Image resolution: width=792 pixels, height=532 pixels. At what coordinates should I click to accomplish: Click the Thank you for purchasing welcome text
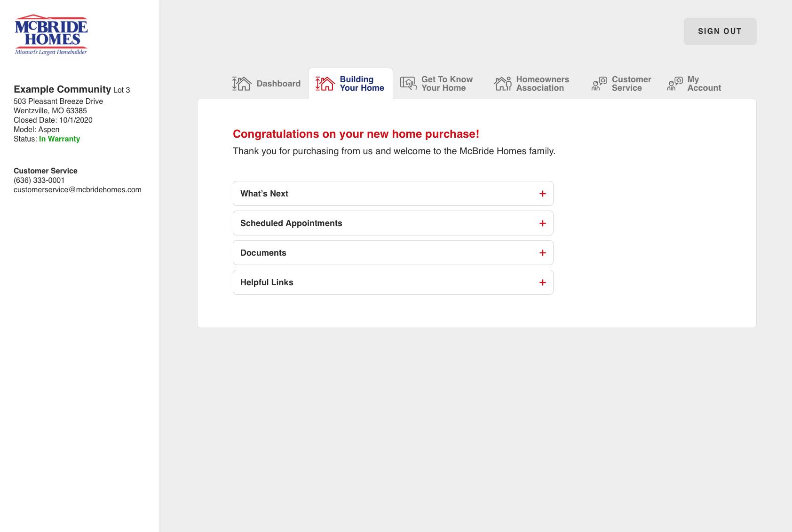pyautogui.click(x=394, y=151)
